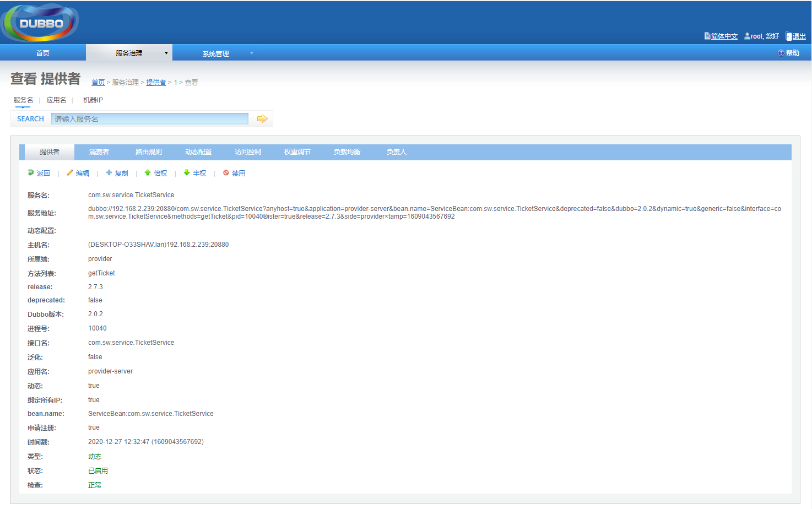Open the 系统管理 menu
This screenshot has height=509, width=812.
[215, 53]
